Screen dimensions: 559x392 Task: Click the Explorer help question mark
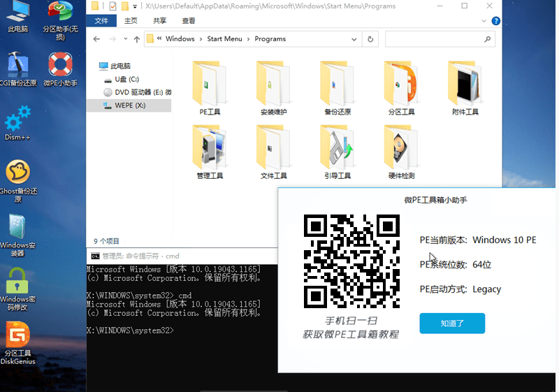(495, 21)
